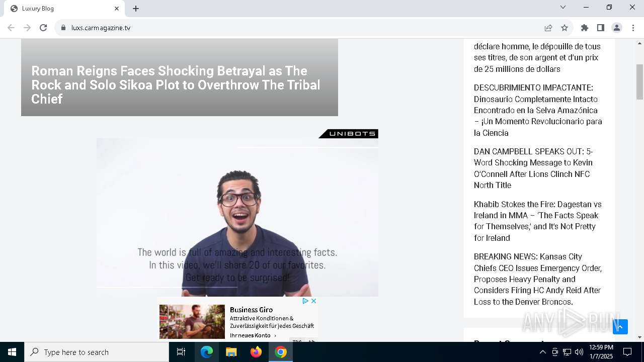This screenshot has height=362, width=644.
Task: Switch to Chrome on the taskbar
Action: tap(281, 352)
